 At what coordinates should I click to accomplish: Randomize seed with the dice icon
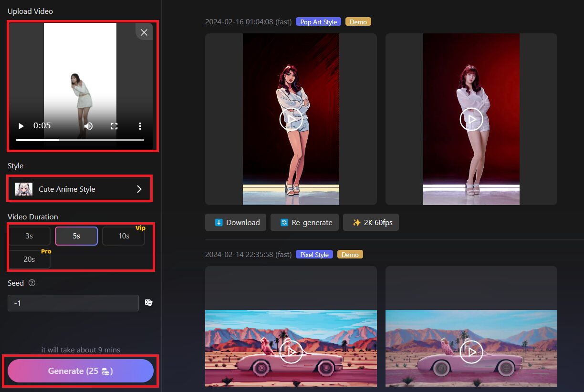(148, 303)
